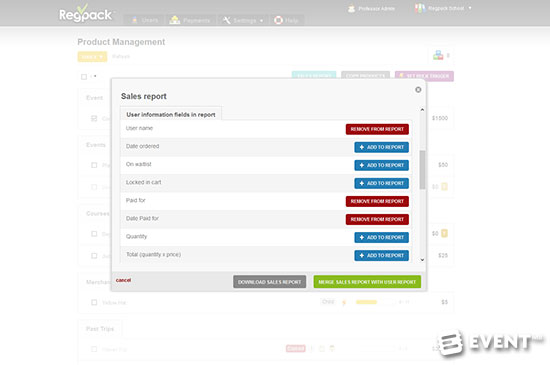Viewport: 550px width, 365px height.
Task: Add Quantity to report
Action: [381, 237]
